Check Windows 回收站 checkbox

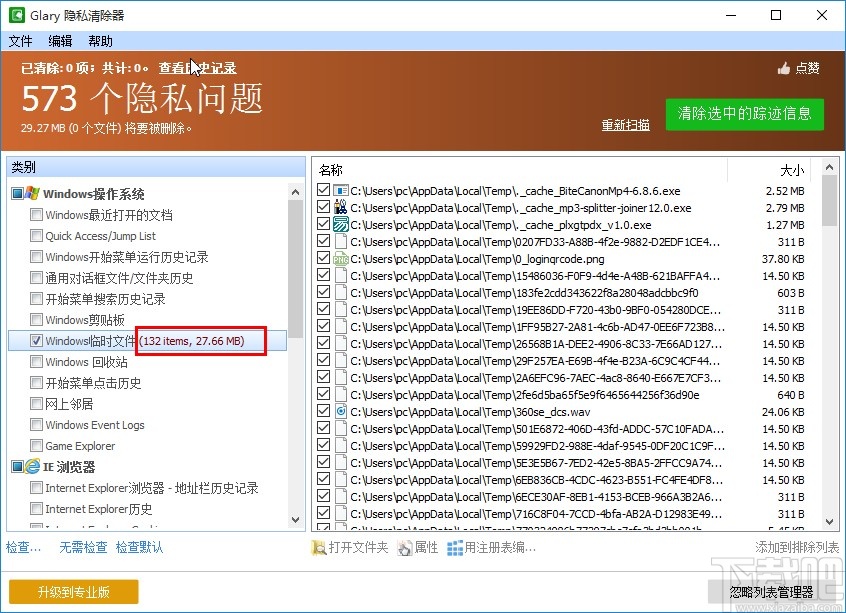(x=36, y=362)
